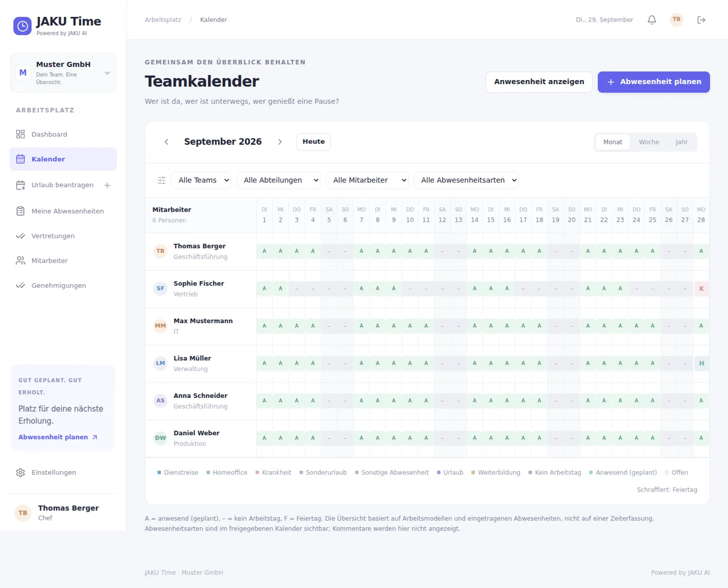Click the Einstellungen gear icon
The height and width of the screenshot is (588, 728).
[x=20, y=472]
